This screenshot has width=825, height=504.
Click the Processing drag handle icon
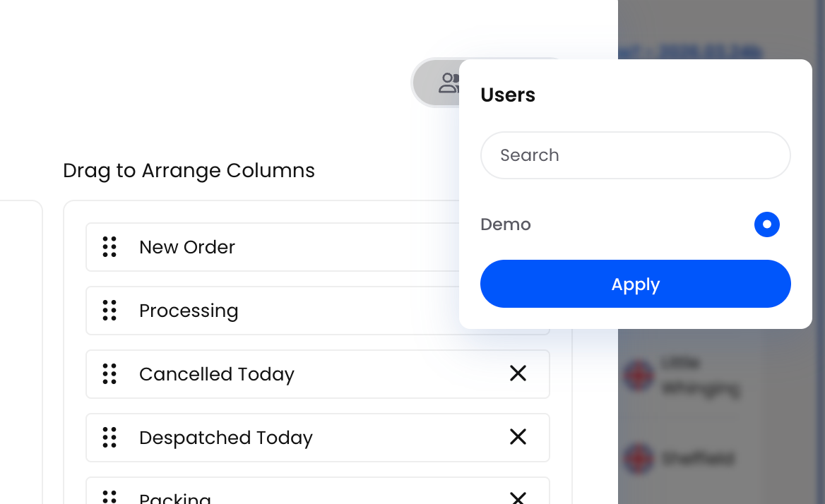(109, 311)
